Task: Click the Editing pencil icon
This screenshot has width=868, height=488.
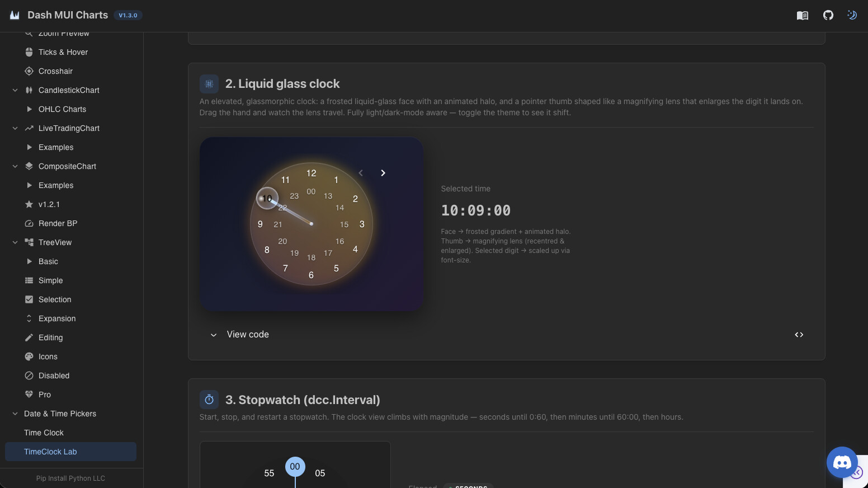Action: (29, 337)
